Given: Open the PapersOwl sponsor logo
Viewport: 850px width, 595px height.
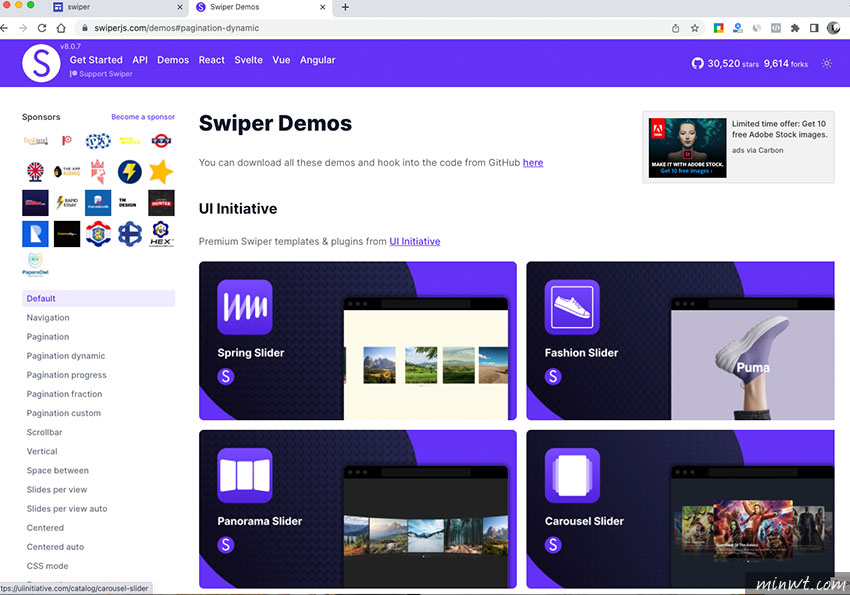Looking at the screenshot, I should [35, 265].
